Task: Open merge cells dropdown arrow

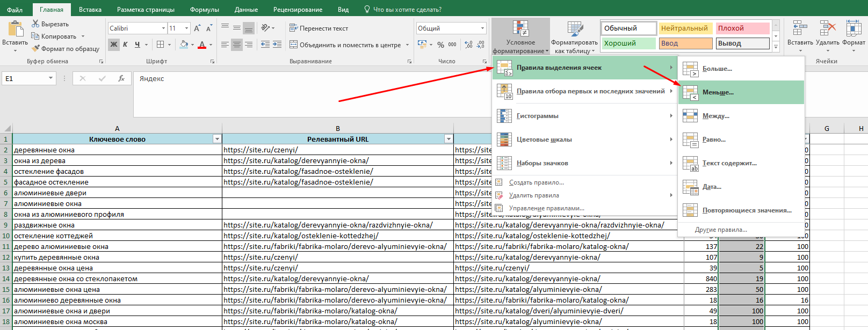Action: (x=408, y=45)
